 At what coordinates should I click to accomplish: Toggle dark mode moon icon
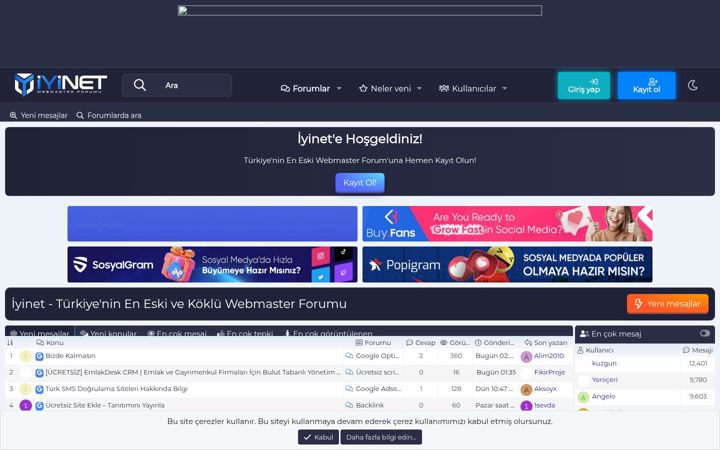click(x=693, y=85)
